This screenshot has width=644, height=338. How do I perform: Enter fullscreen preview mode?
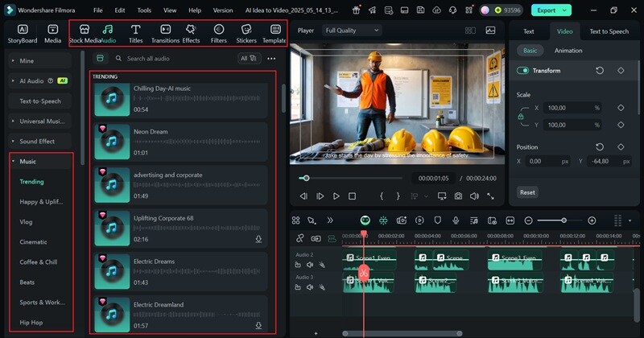(490, 196)
